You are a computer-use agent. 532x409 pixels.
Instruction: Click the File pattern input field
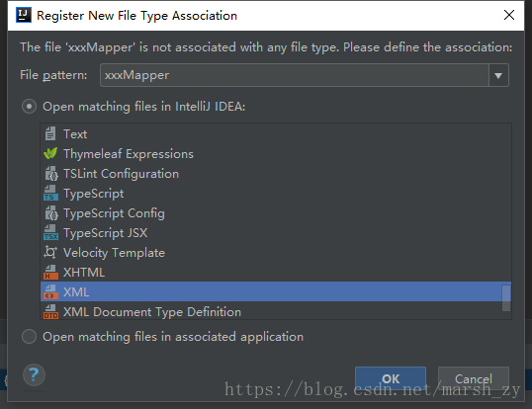pos(295,75)
